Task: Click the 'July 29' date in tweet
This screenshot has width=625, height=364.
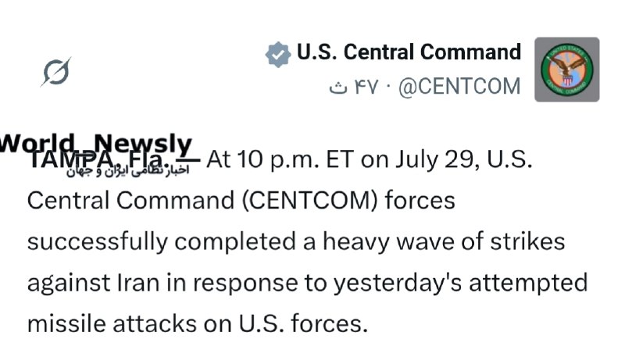Action: coord(437,159)
